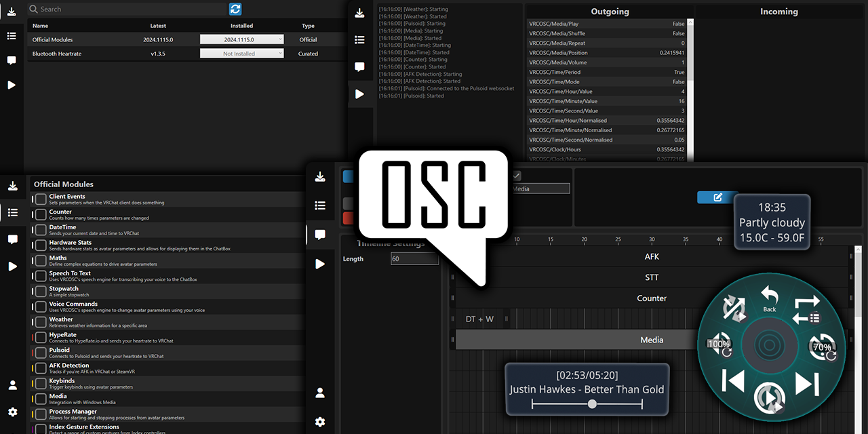Click the play icon in the timeline window sidebar

tap(320, 264)
